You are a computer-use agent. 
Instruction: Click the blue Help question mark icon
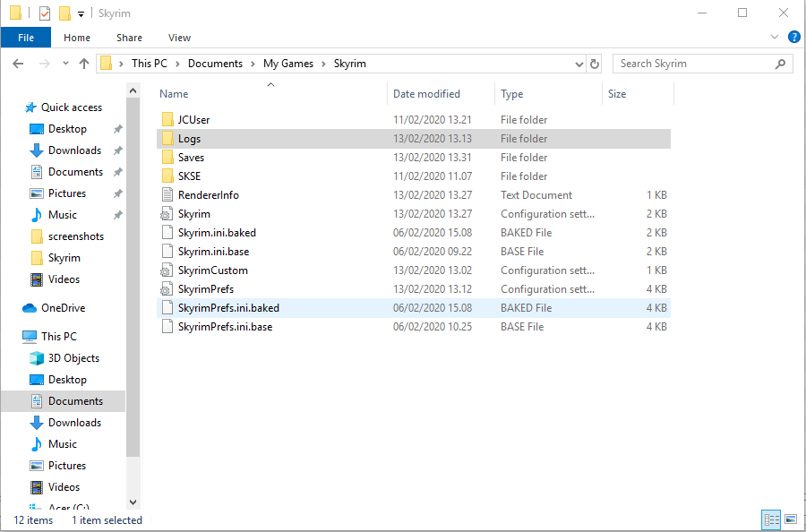(x=793, y=37)
